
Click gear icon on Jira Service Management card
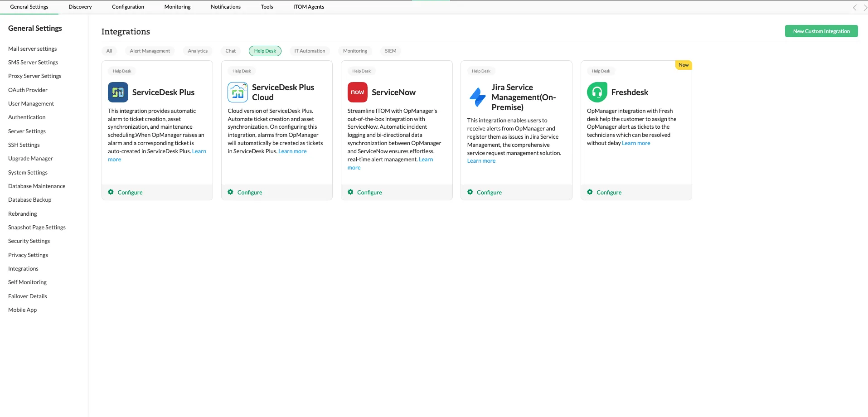pyautogui.click(x=470, y=192)
